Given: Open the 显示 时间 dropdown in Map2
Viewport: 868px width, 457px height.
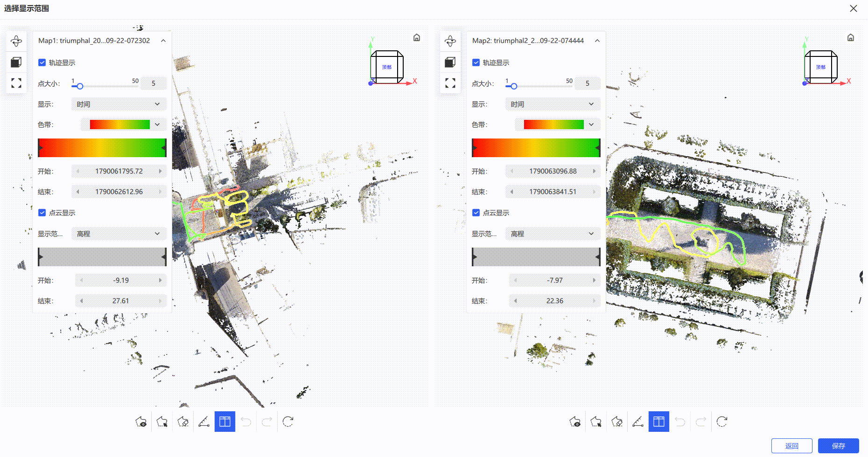Looking at the screenshot, I should click(553, 104).
